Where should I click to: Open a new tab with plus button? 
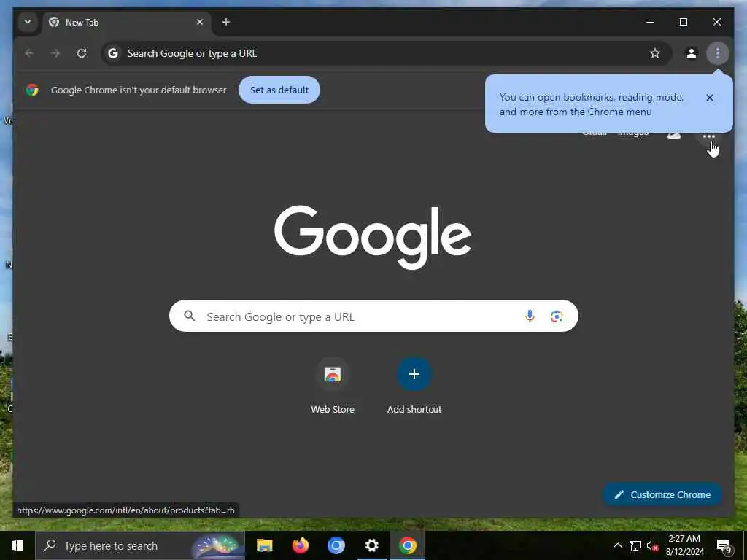pyautogui.click(x=226, y=22)
